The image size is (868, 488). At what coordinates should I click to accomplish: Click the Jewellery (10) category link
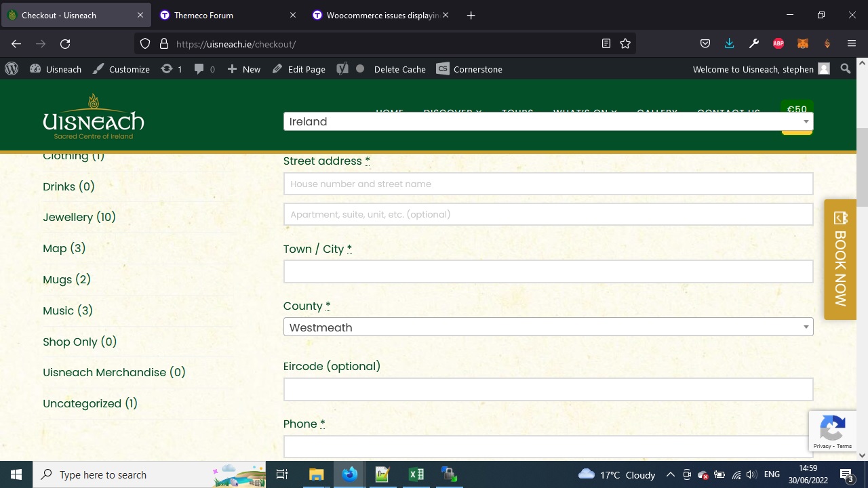(79, 218)
